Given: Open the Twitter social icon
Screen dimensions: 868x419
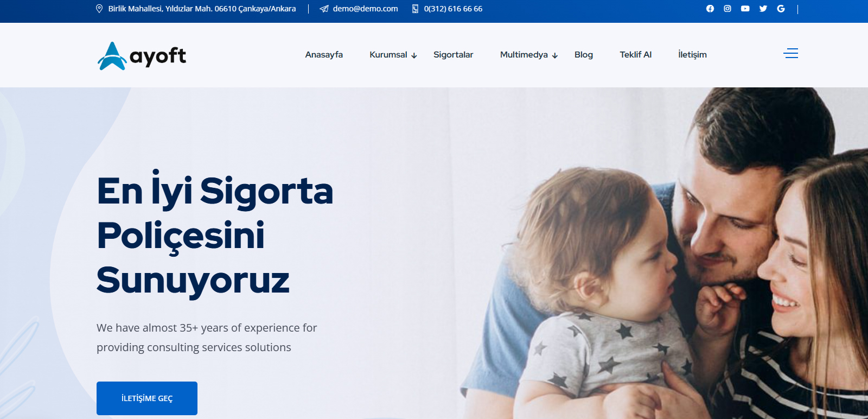Looking at the screenshot, I should point(763,9).
